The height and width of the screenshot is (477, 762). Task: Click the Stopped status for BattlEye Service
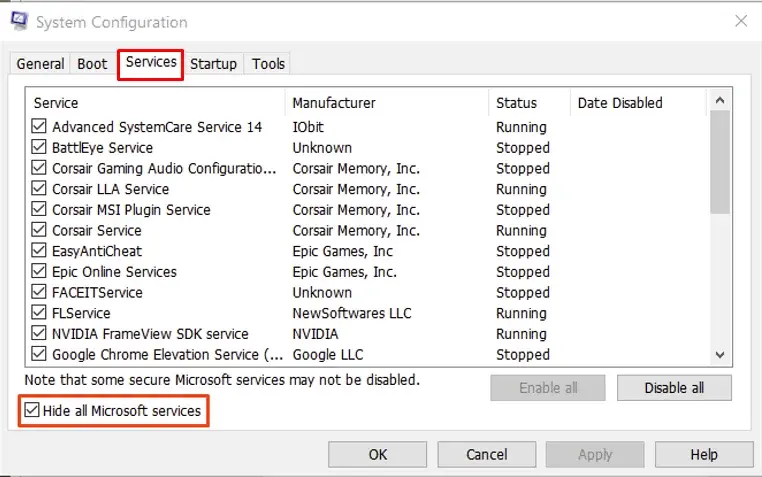(x=523, y=148)
